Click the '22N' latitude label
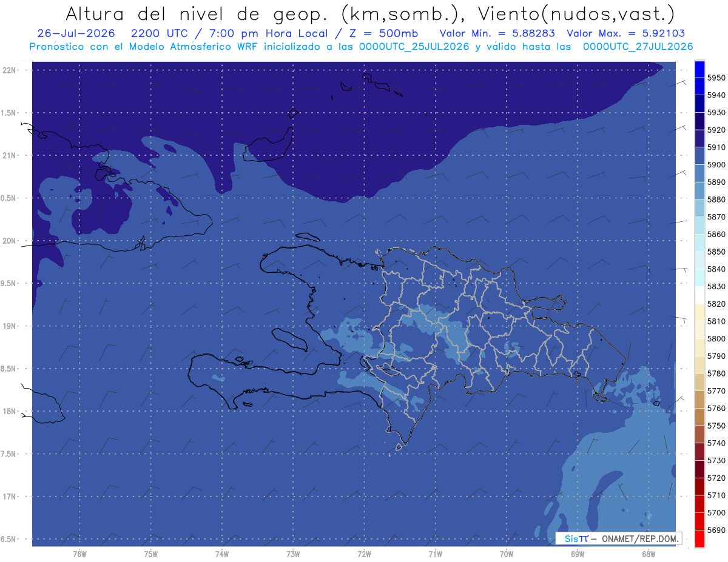The width and height of the screenshot is (728, 562). (x=10, y=70)
